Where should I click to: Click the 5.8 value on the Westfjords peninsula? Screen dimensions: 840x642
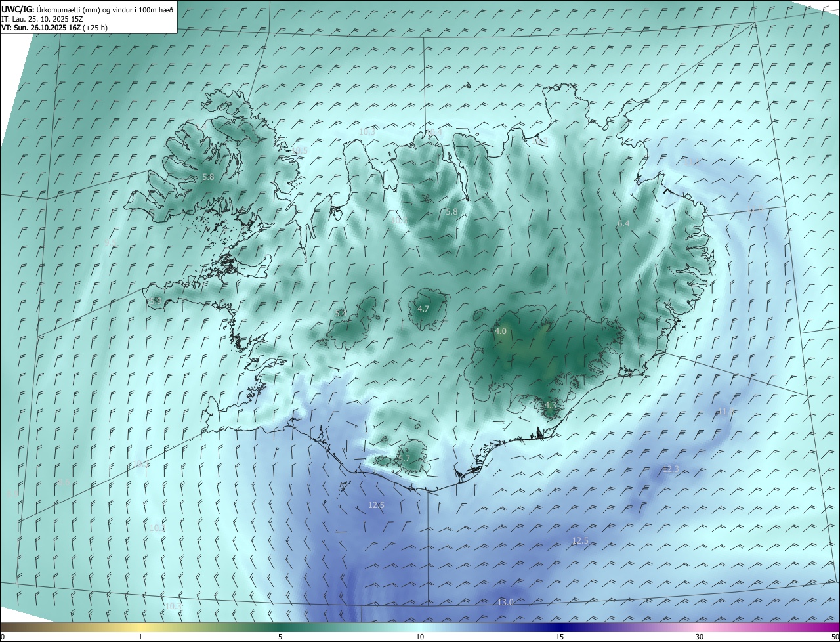click(208, 177)
